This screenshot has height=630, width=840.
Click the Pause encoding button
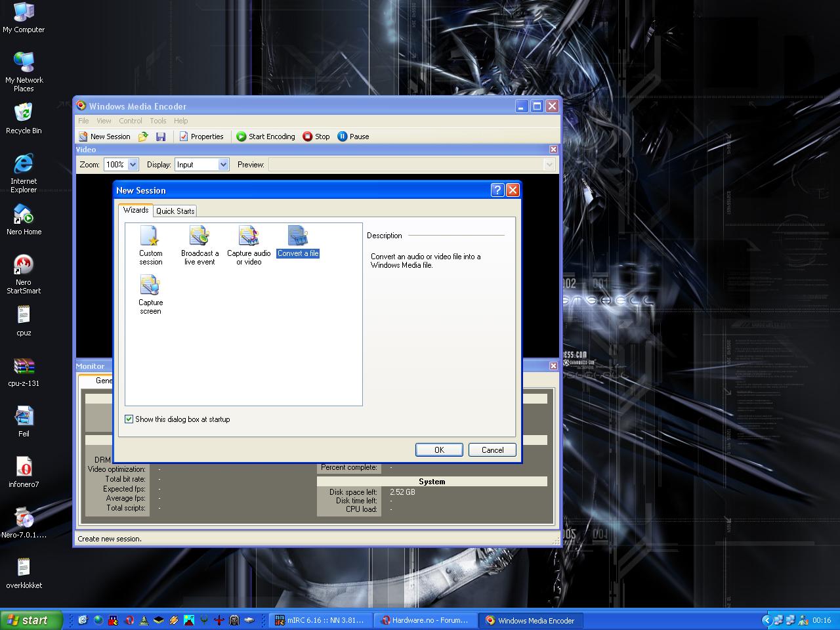tap(353, 136)
